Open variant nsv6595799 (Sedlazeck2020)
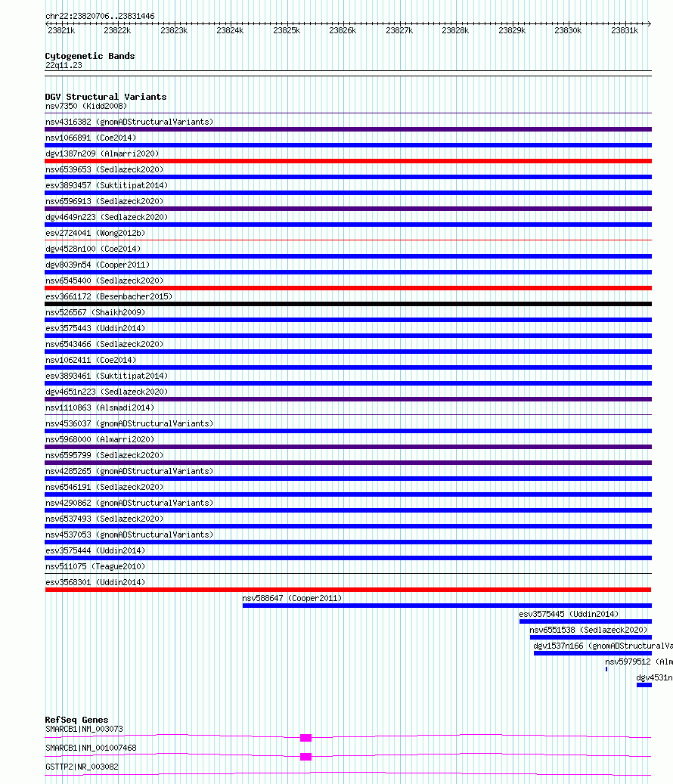 [x=104, y=455]
